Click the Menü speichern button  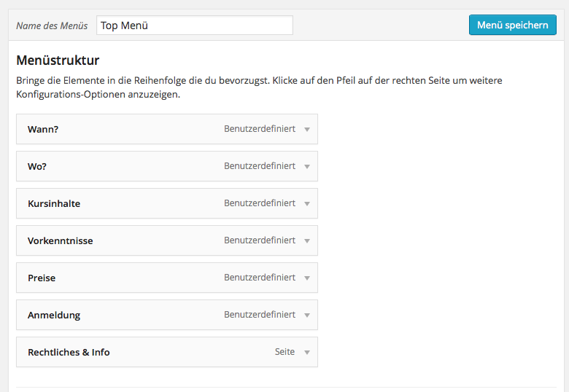[512, 25]
